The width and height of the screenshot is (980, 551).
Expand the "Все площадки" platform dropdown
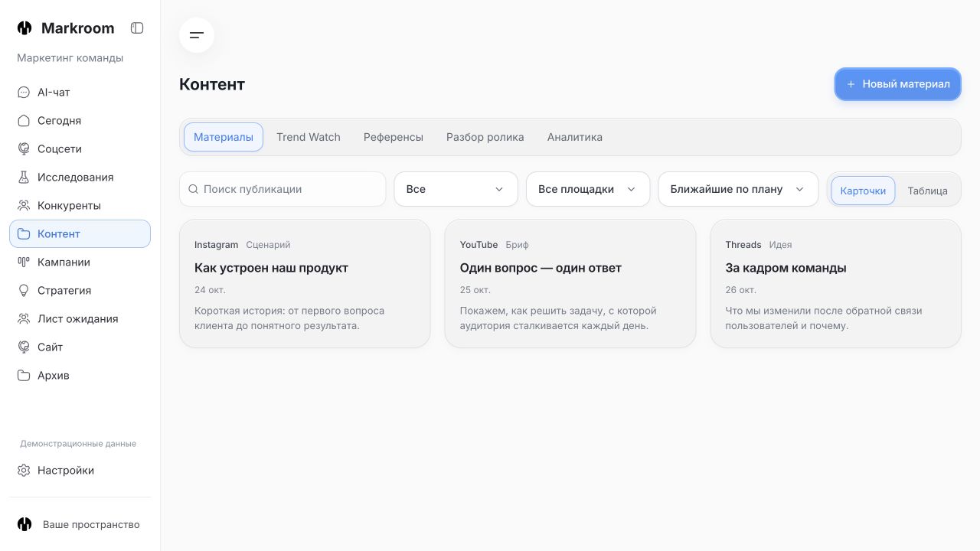tap(588, 189)
